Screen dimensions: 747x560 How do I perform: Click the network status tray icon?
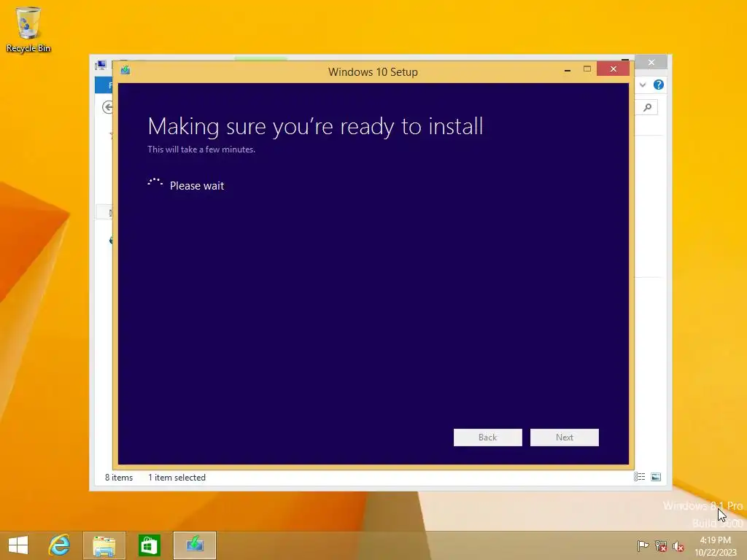661,545
